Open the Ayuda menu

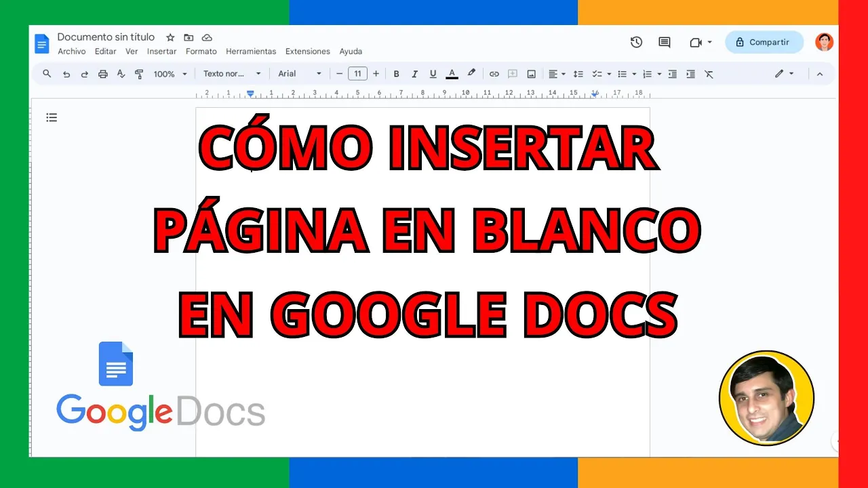click(351, 52)
